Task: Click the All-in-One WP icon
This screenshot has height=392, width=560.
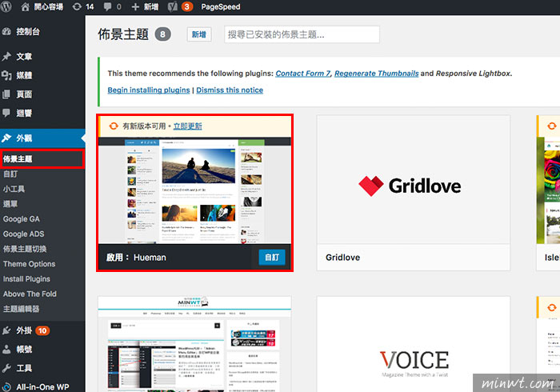Action: [6, 387]
